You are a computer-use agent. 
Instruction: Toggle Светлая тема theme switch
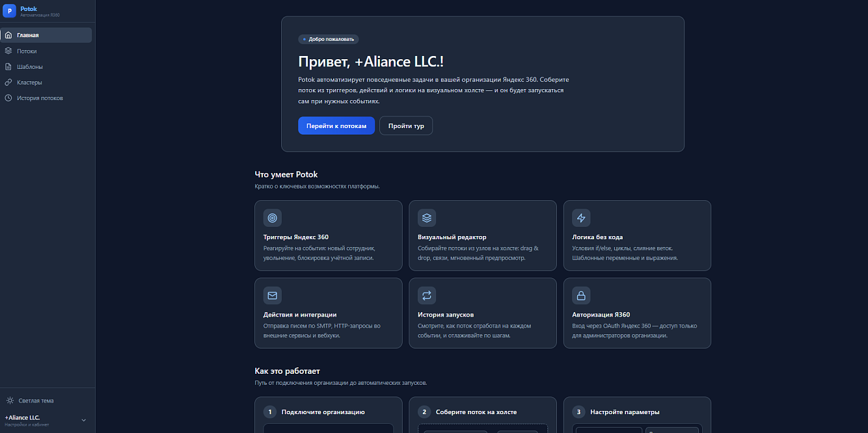click(46, 400)
